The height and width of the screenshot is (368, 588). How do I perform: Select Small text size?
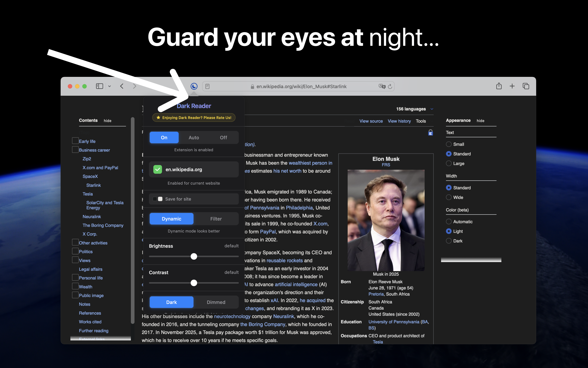pyautogui.click(x=449, y=144)
